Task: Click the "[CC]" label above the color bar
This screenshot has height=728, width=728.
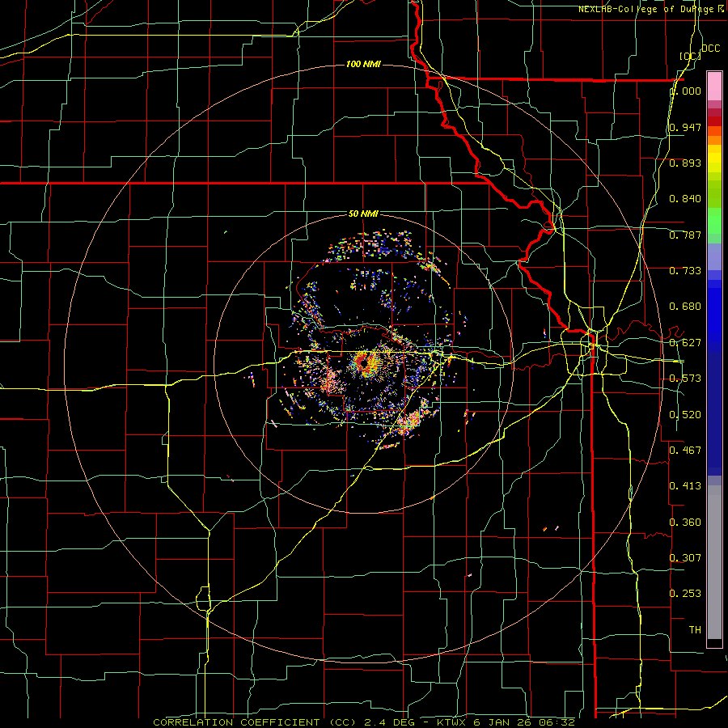Action: coord(690,56)
